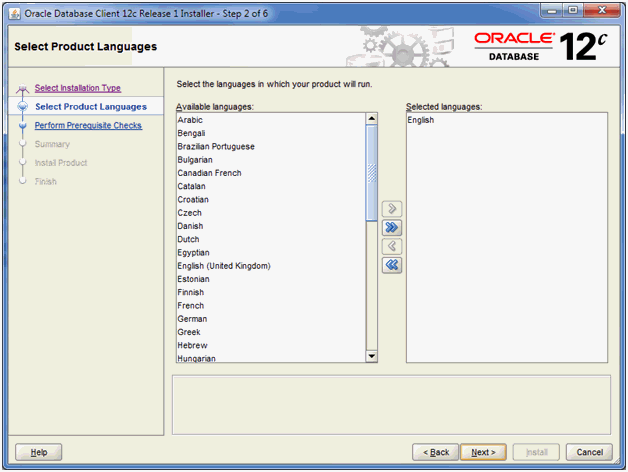Proceed with the Next button

tap(483, 452)
